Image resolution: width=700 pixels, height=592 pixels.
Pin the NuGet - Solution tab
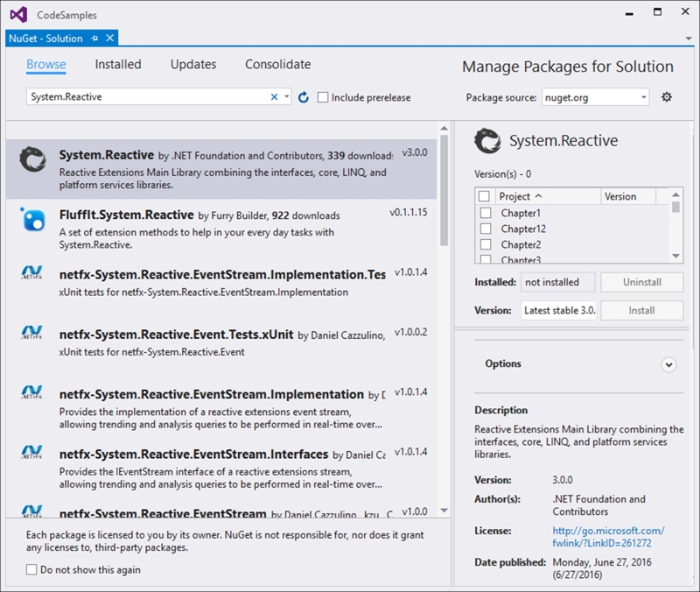(x=94, y=39)
